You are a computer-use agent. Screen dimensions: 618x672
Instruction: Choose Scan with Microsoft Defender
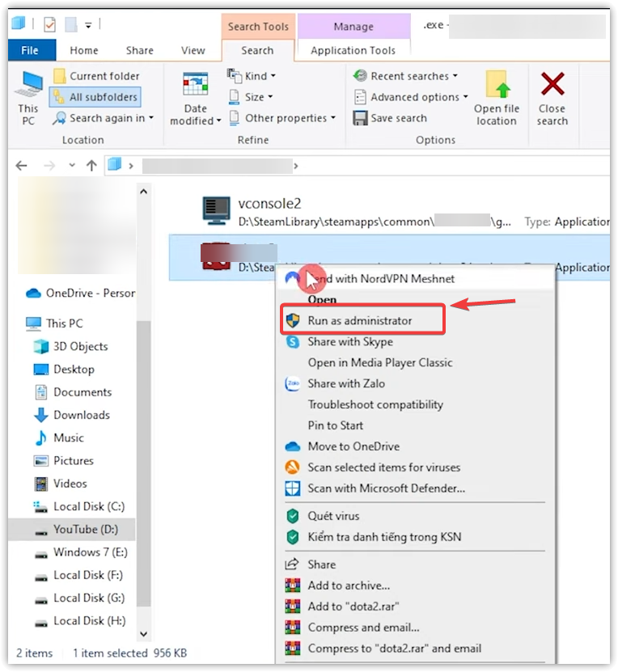click(x=386, y=488)
